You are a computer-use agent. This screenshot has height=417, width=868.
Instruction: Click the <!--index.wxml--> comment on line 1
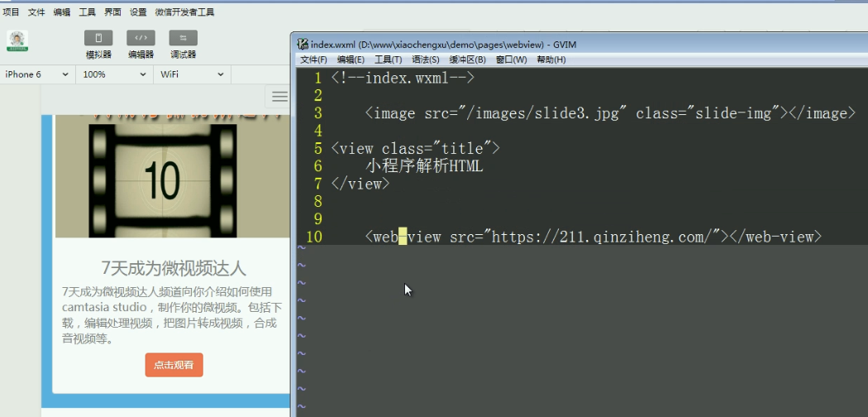403,78
